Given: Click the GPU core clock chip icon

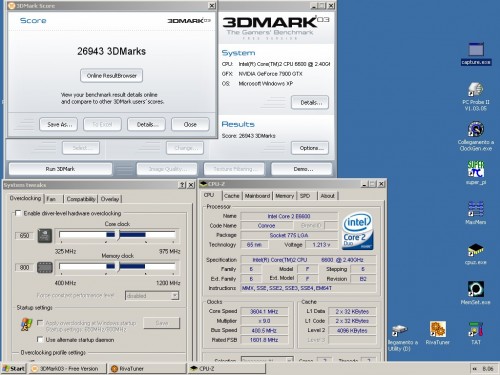Looking at the screenshot, I should pos(45,236).
